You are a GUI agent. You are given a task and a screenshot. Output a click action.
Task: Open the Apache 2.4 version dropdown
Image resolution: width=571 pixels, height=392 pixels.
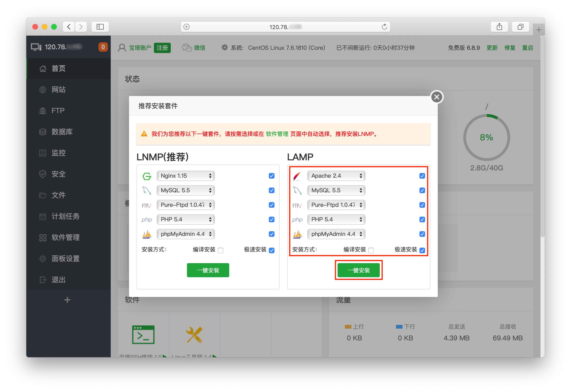click(x=336, y=176)
